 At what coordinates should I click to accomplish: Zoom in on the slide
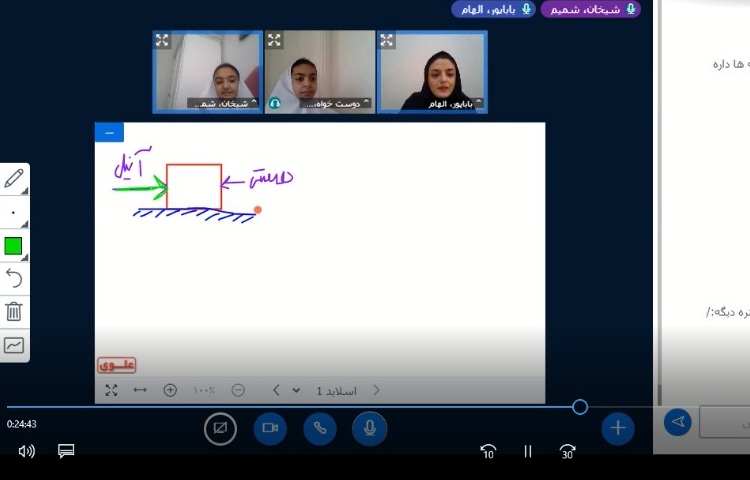click(x=170, y=390)
